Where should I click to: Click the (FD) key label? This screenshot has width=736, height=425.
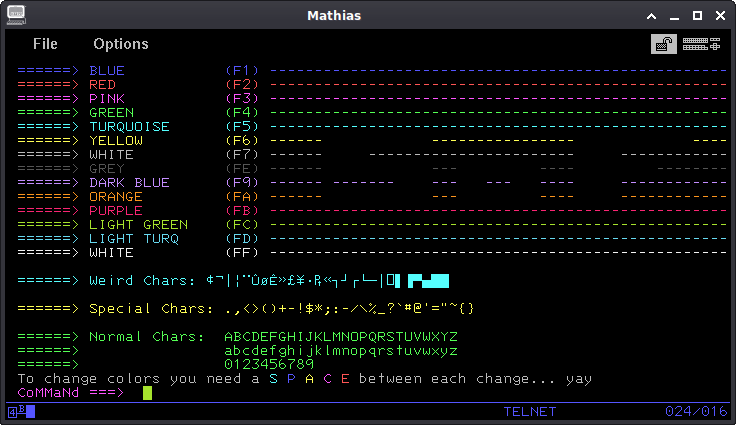[x=242, y=239]
